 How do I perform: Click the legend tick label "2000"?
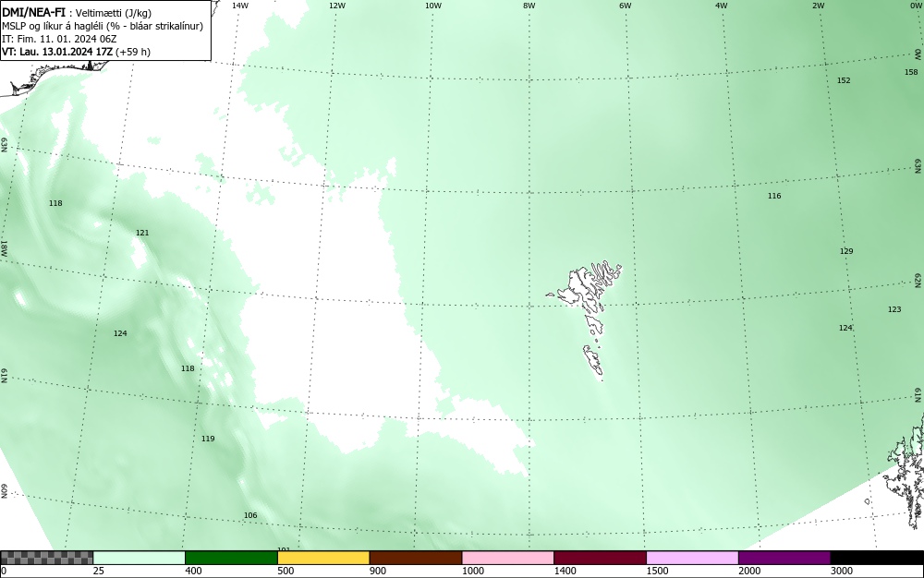tap(749, 571)
